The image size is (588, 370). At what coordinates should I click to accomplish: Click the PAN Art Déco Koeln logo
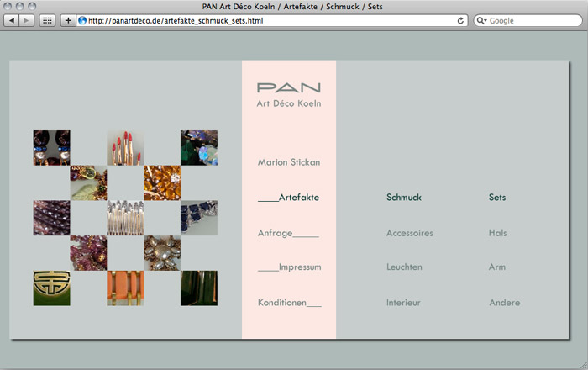289,95
